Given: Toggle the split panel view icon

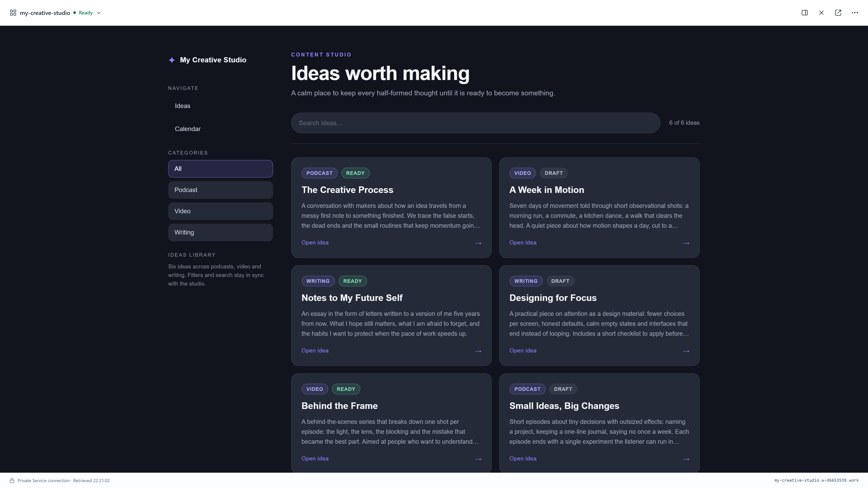Looking at the screenshot, I should (804, 13).
